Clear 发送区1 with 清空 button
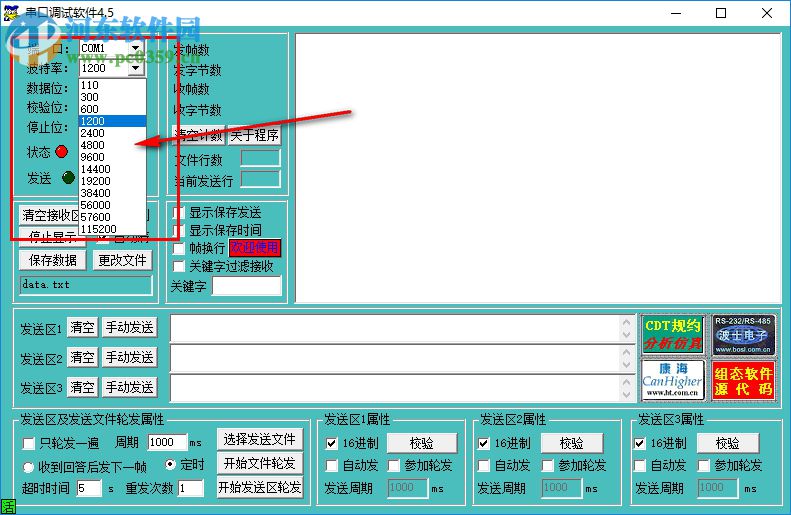Screen dimensions: 791x515 click(x=82, y=327)
